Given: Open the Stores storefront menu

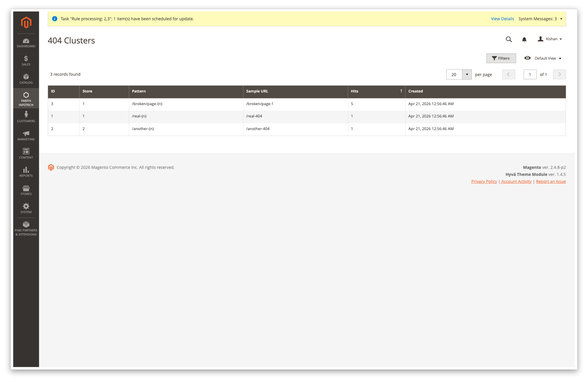Looking at the screenshot, I should 26,190.
